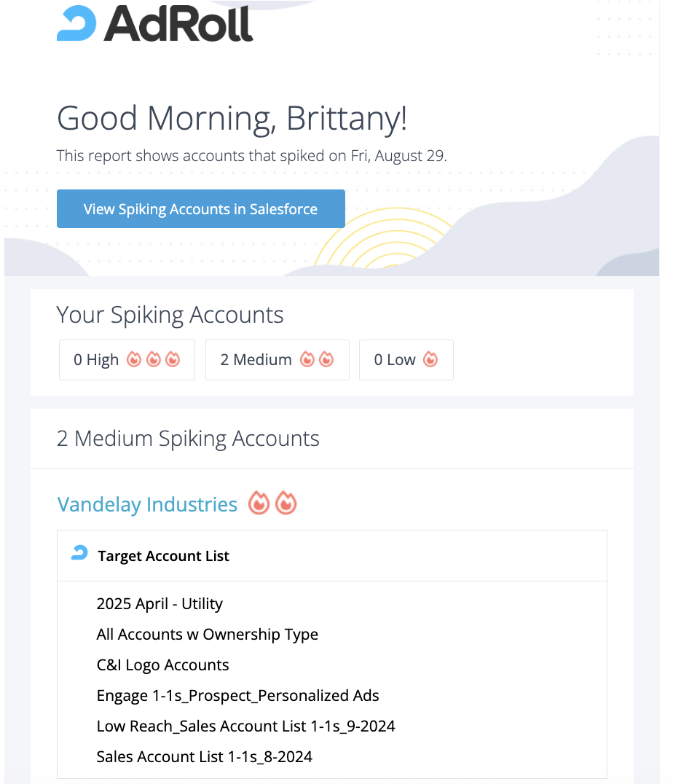Select the 2 Medium spiking filter
The width and height of the screenshot is (673, 784).
[x=277, y=360]
